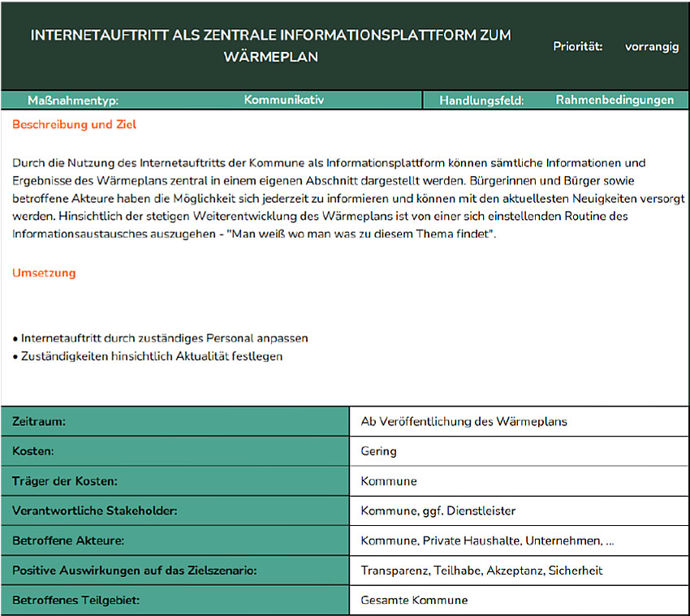Select the 'Gering' cost value cell
The height and width of the screenshot is (616, 690).
pyautogui.click(x=378, y=451)
